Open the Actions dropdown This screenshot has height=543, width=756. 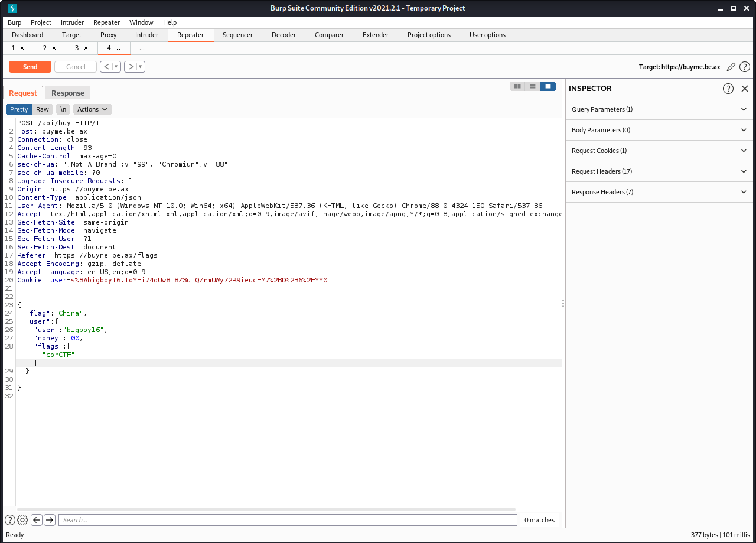[x=93, y=109]
